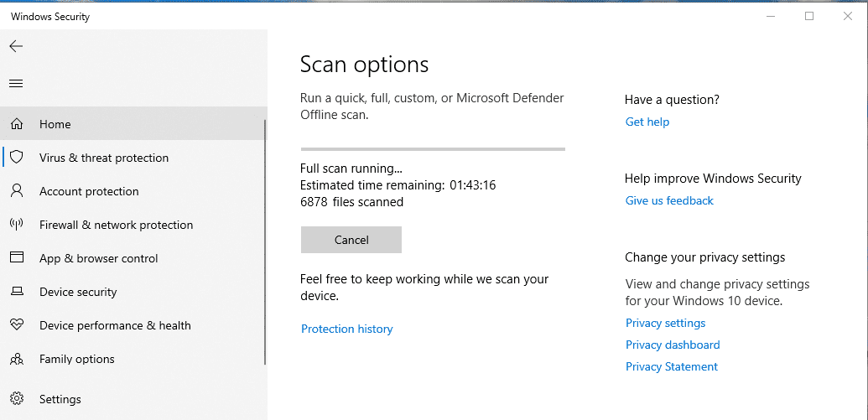Click the Scan options heading
The height and width of the screenshot is (420, 868).
(x=364, y=65)
